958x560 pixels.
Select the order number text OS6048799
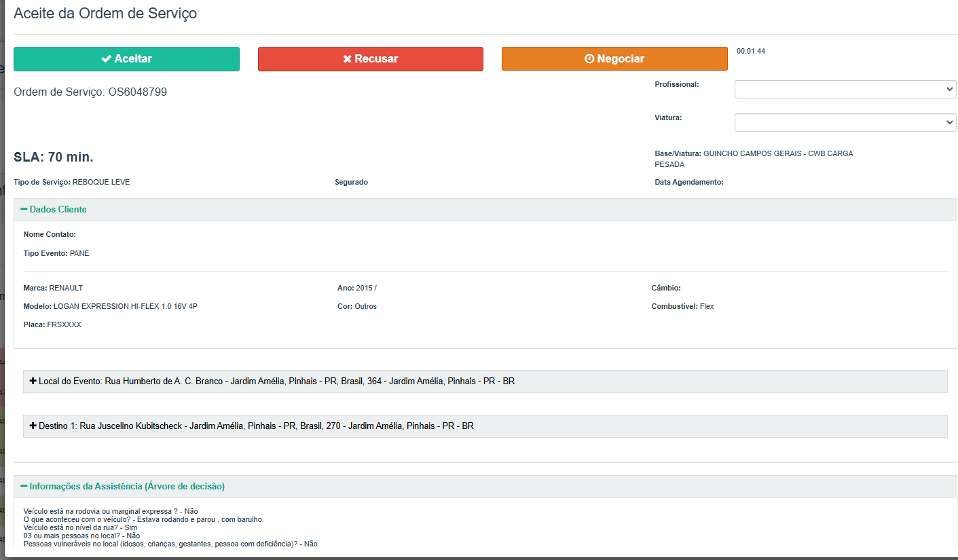138,92
